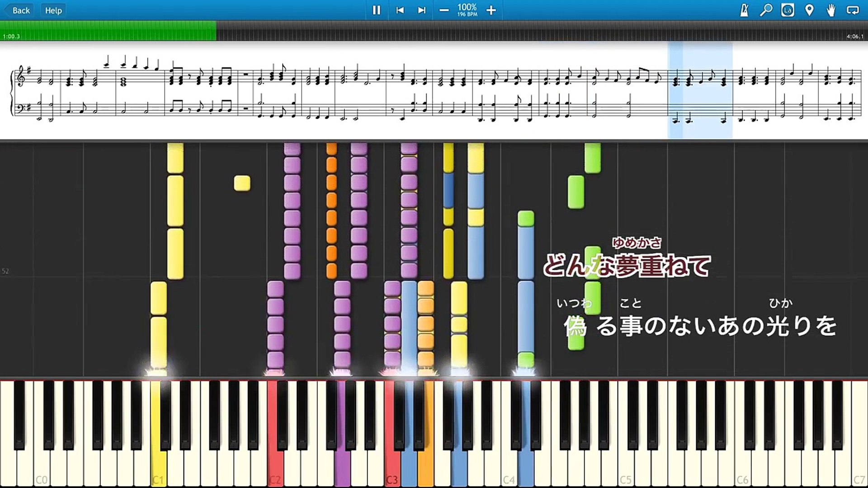Skip forward with the next button
This screenshot has width=868, height=488.
[422, 10]
